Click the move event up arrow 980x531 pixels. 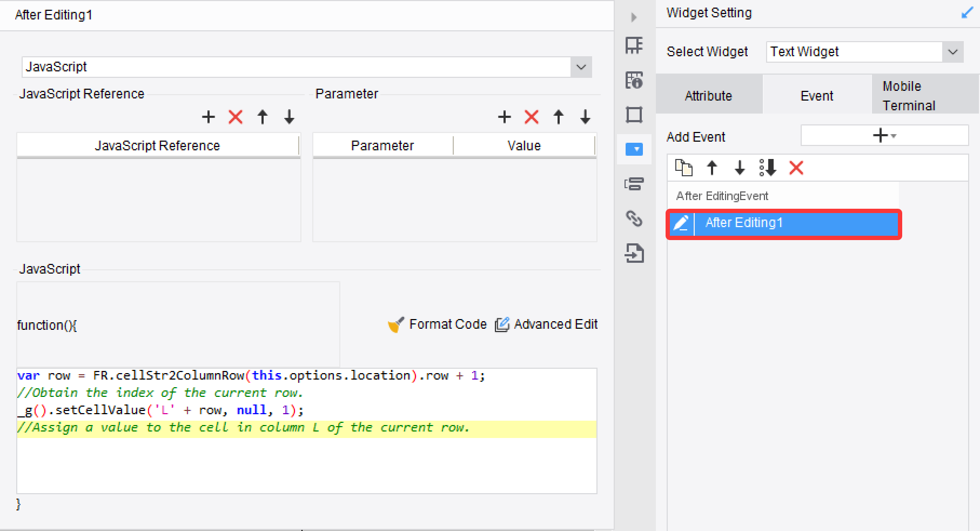712,168
